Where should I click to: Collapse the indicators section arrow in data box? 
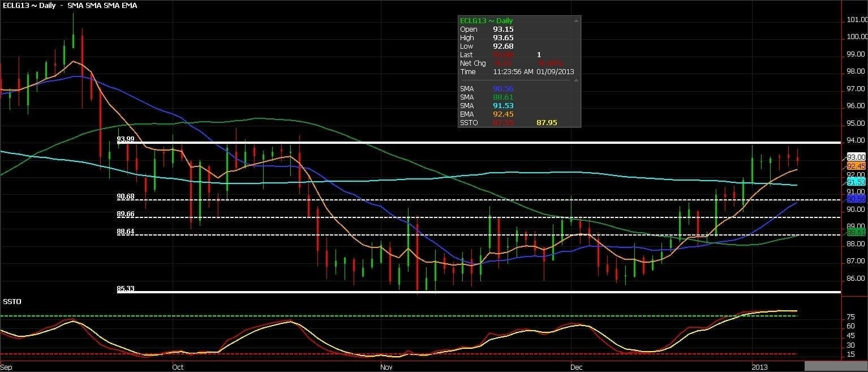576,80
